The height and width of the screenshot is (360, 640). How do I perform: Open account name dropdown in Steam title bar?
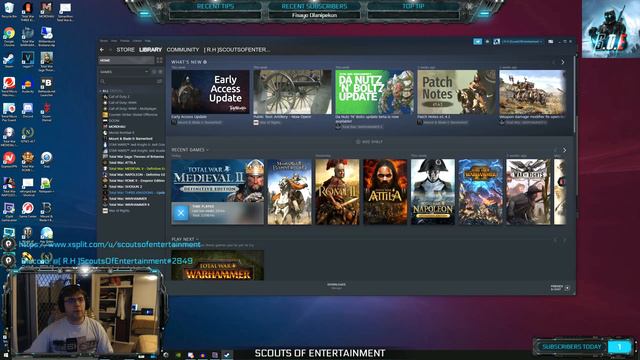tap(523, 42)
